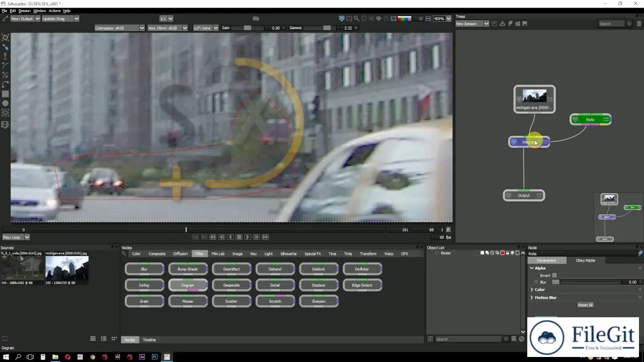
Task: Click the magnifier zoom icon in viewer toolbar
Action: coord(356,19)
